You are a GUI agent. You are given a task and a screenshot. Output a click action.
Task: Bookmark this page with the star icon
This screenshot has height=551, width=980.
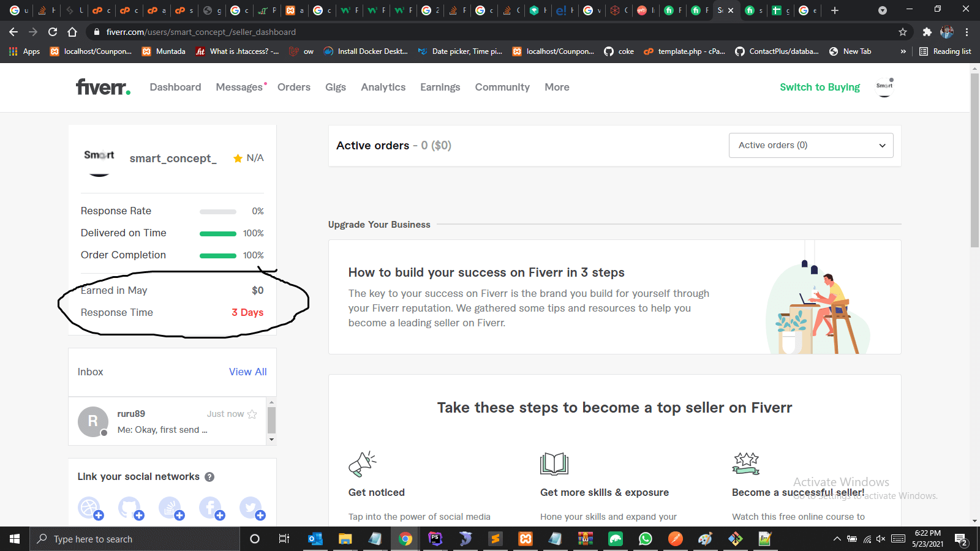pos(902,32)
